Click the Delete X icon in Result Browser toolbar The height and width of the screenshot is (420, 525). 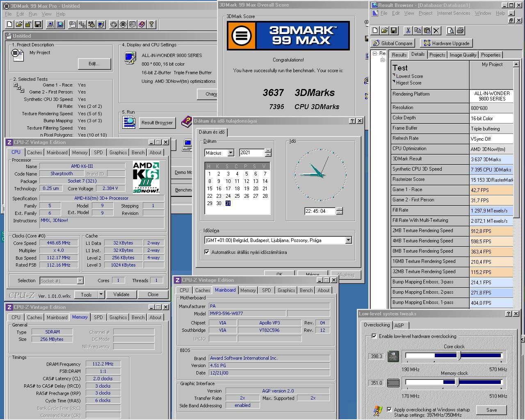pyautogui.click(x=436, y=30)
